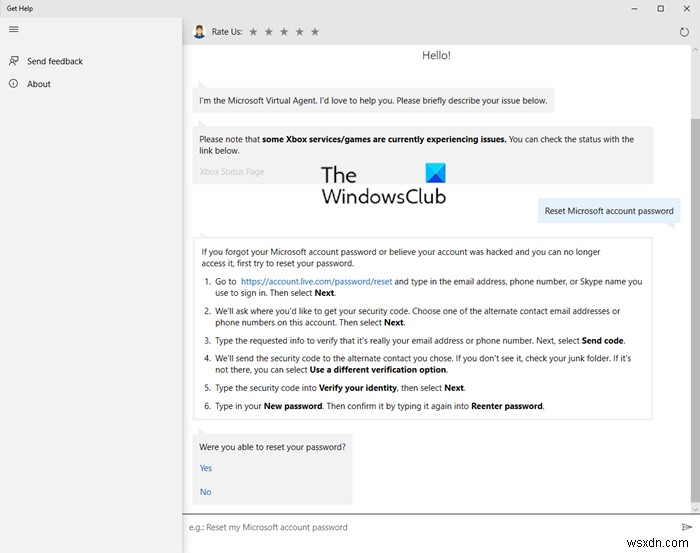
Task: Minimize the Get Help window
Action: [634, 8]
